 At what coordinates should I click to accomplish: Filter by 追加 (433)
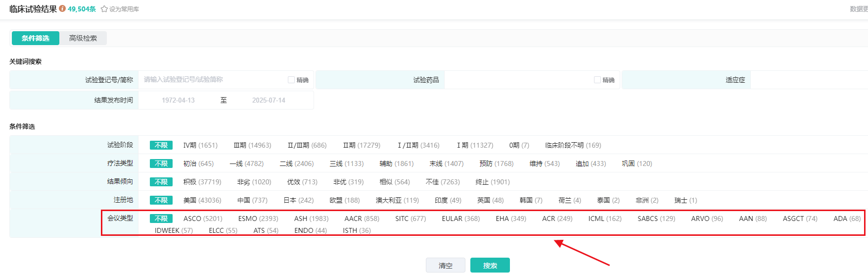pos(591,164)
